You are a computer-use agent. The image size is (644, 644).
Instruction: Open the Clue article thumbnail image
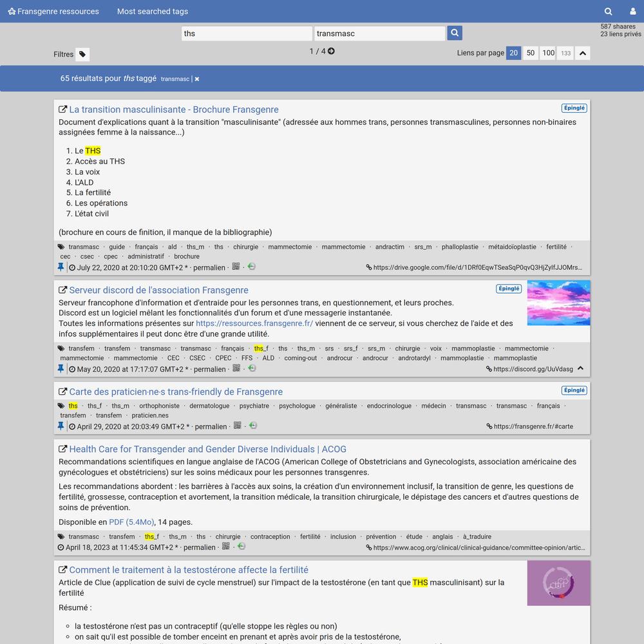(558, 583)
